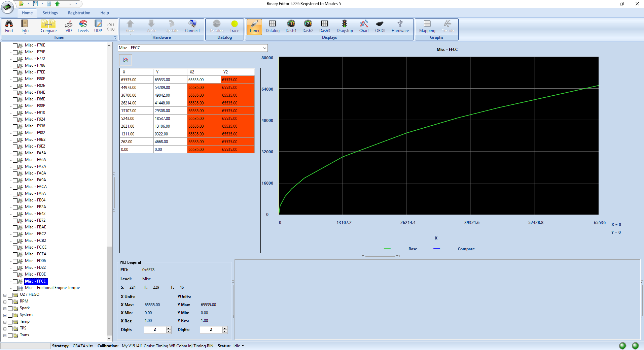The width and height of the screenshot is (644, 350).
Task: Open the Dragstrip display
Action: [345, 26]
